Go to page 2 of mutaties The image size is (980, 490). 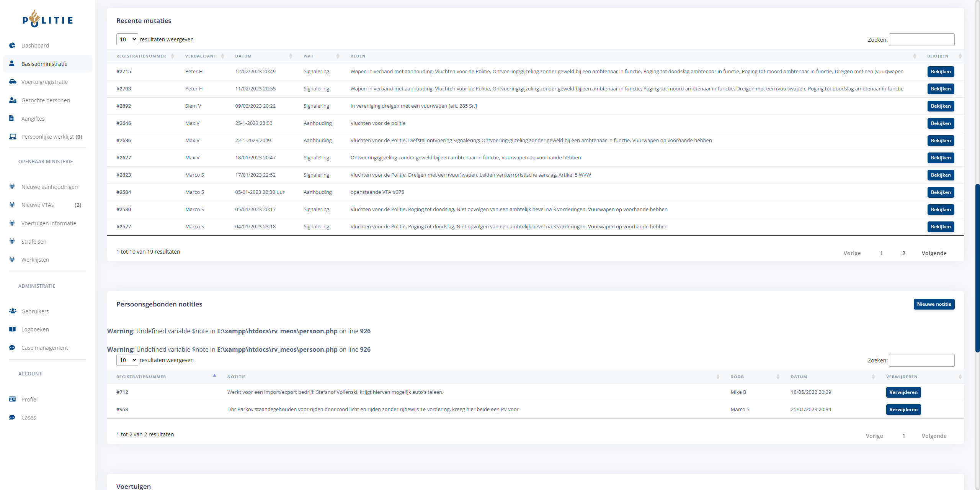point(904,253)
